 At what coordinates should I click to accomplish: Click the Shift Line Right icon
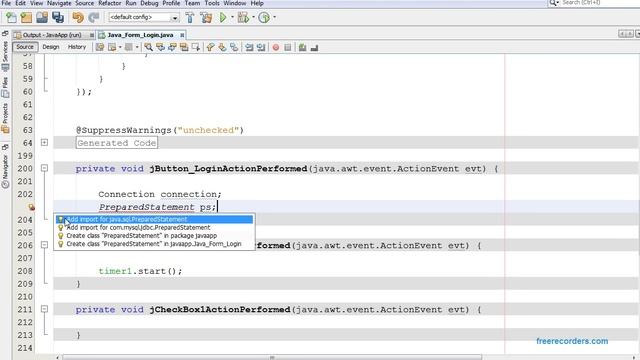[261, 47]
